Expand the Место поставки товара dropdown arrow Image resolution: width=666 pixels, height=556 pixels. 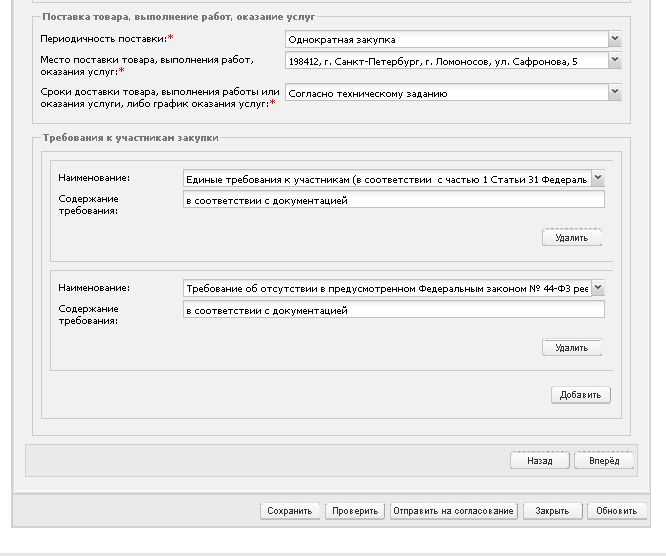point(615,60)
